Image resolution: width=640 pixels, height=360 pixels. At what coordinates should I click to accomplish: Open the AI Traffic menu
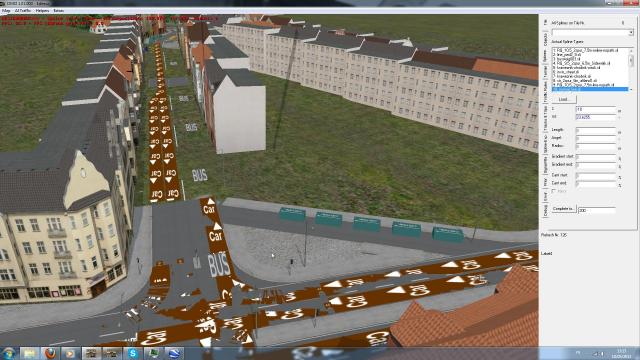pos(23,11)
